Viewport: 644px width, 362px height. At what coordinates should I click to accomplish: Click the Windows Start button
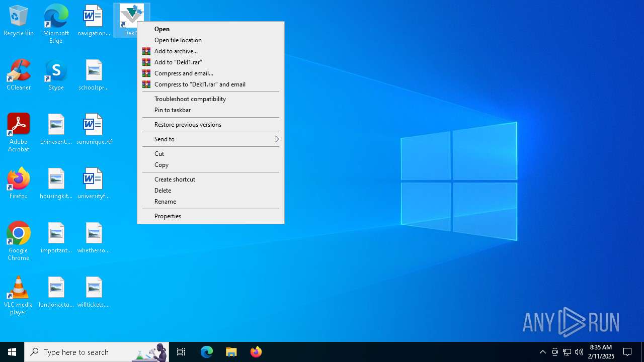[x=12, y=352]
